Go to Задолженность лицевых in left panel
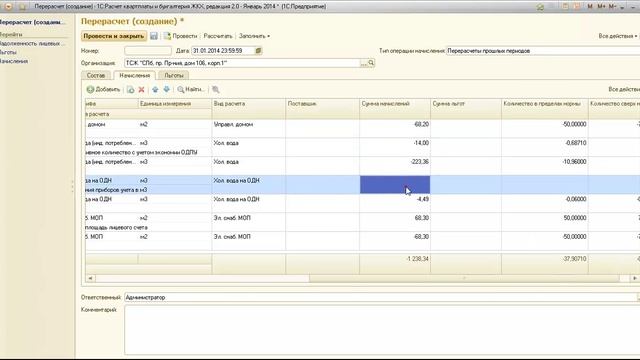Image resolution: width=640 pixels, height=360 pixels. [32, 43]
